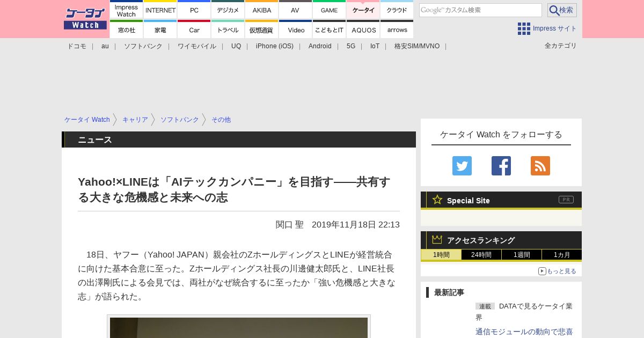Open the クラウド nav tab

point(397,10)
